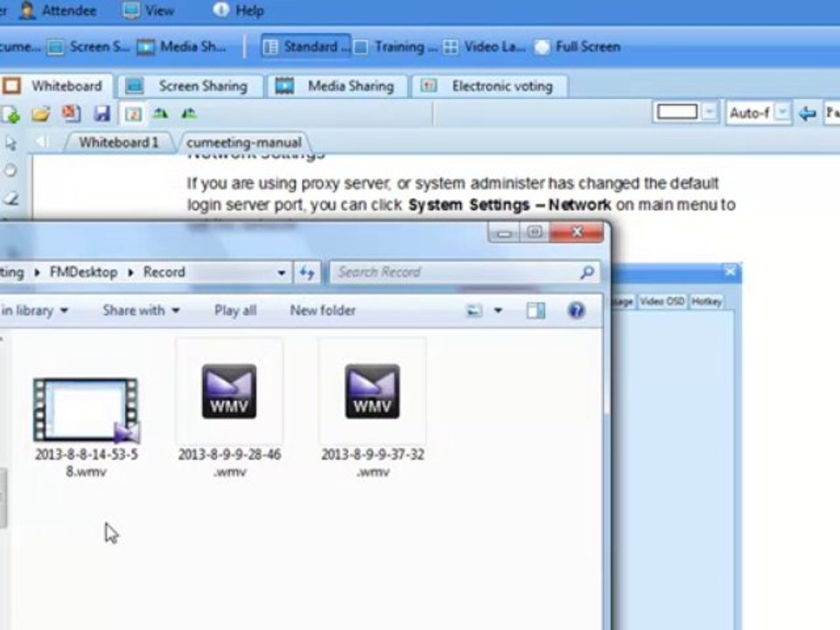Open the View menu

pos(149,10)
